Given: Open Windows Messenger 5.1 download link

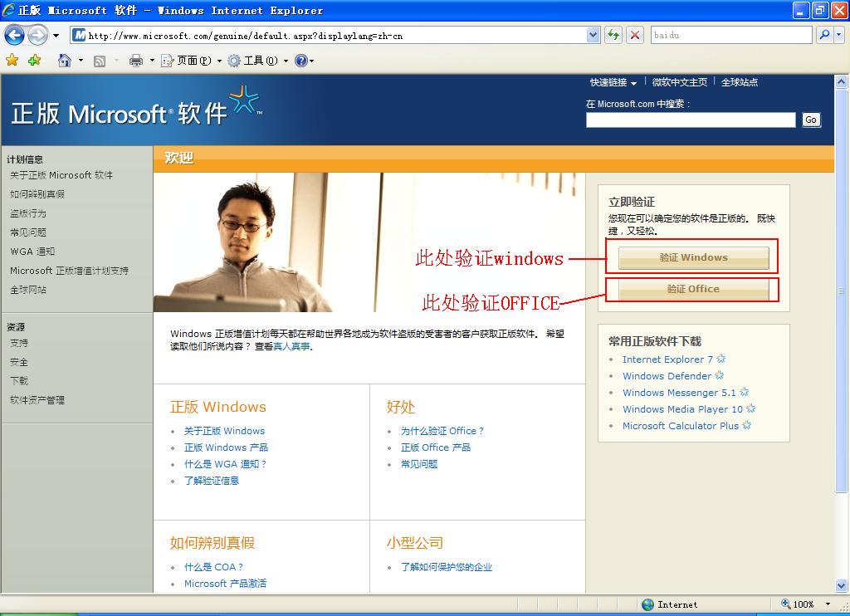Looking at the screenshot, I should point(679,393).
